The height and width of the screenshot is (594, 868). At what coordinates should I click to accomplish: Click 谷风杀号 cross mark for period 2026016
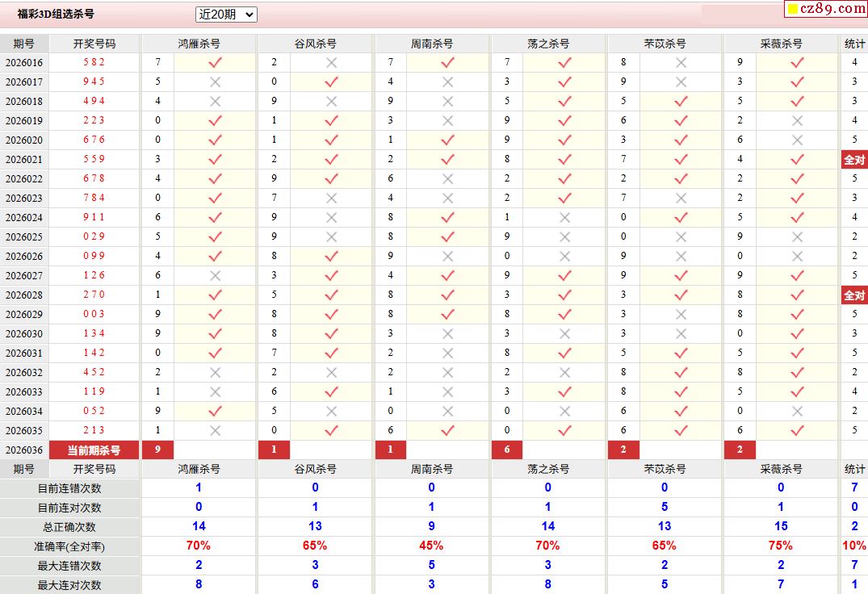[x=331, y=62]
